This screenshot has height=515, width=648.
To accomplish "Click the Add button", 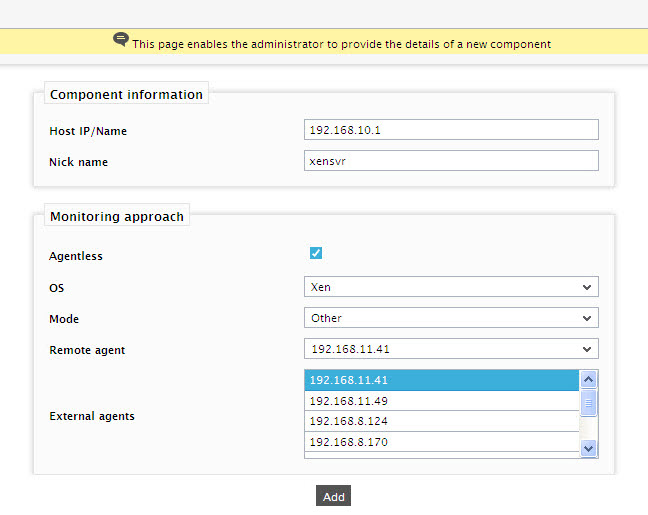I will tap(334, 496).
